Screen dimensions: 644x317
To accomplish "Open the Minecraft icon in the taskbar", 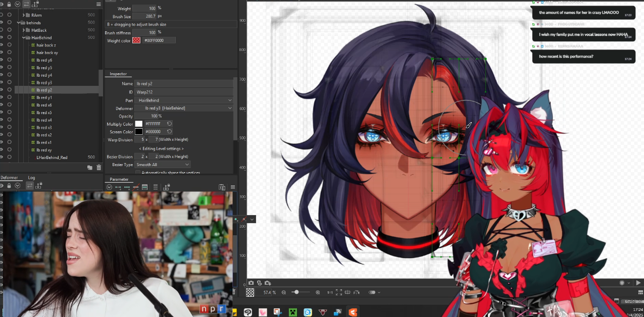I will (x=293, y=312).
